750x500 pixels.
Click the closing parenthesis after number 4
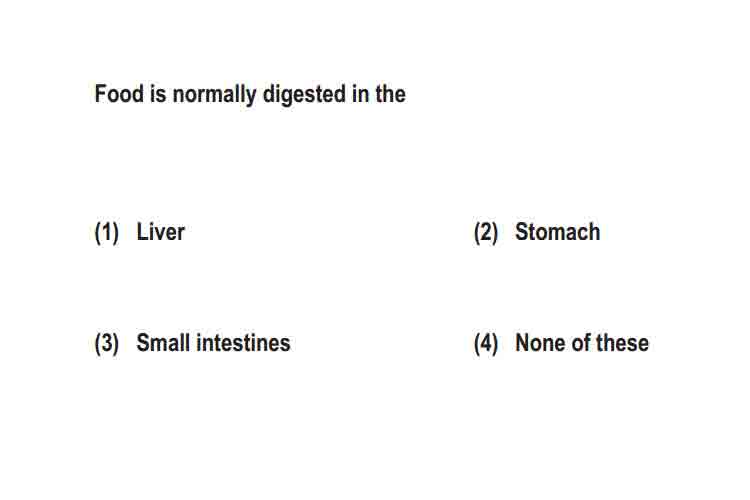point(495,344)
